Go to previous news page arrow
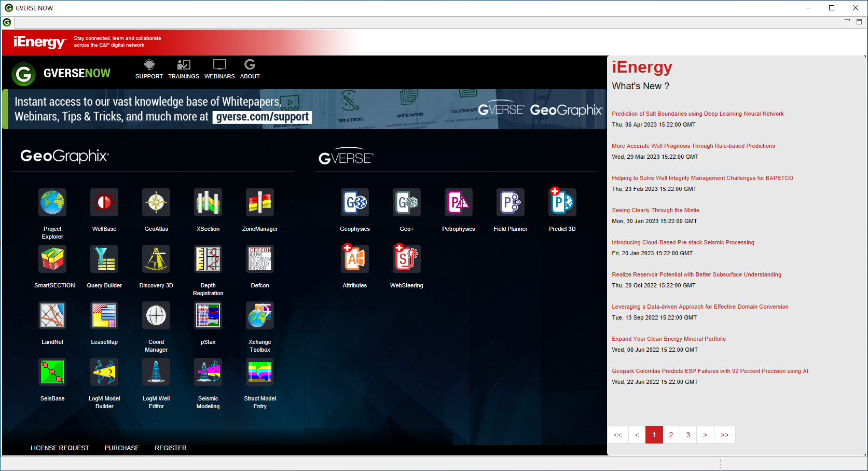The image size is (868, 471). coord(637,435)
